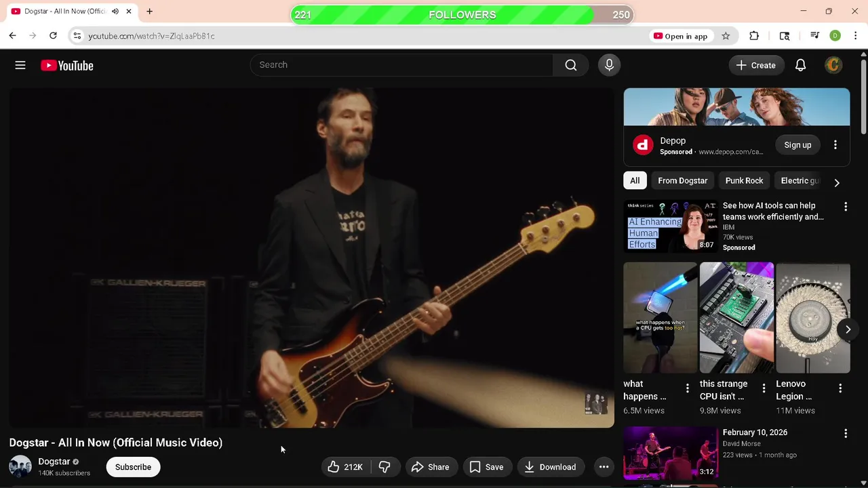Open options for Lenovo Legion short

pyautogui.click(x=840, y=389)
